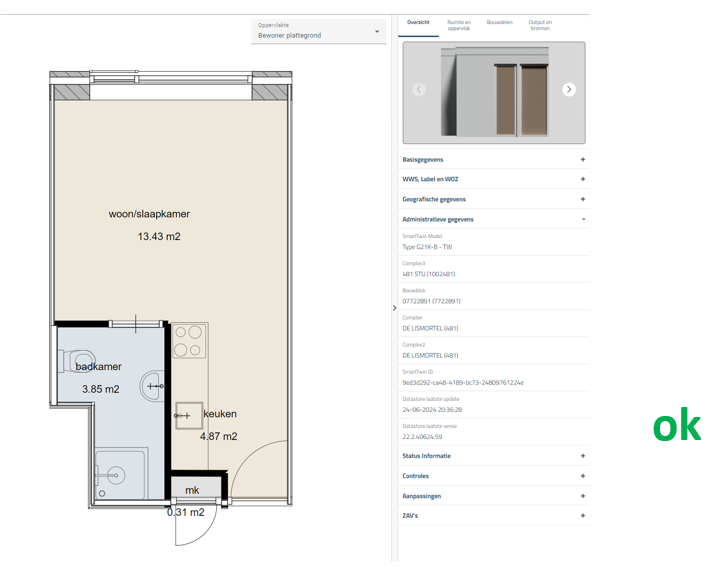Go to the previous building image
The height and width of the screenshot is (575, 718).
(x=419, y=90)
